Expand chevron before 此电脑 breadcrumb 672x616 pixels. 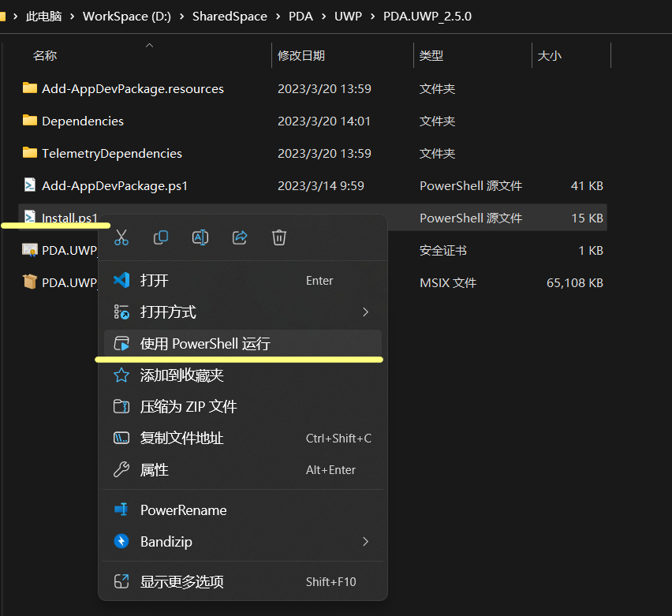pyautogui.click(x=16, y=17)
